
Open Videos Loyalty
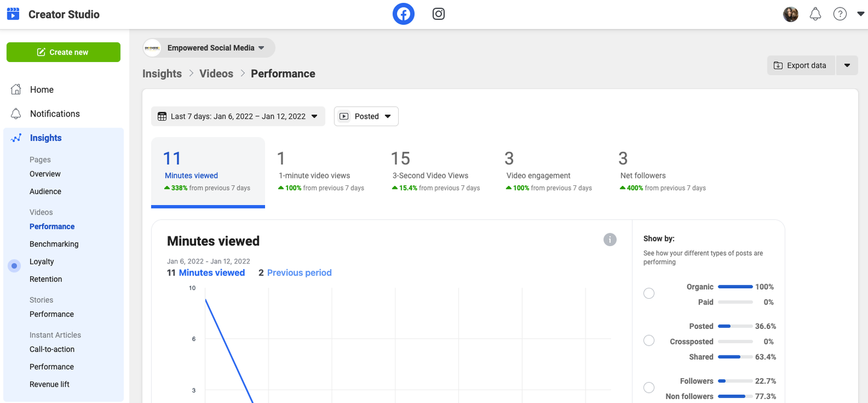pos(42,262)
